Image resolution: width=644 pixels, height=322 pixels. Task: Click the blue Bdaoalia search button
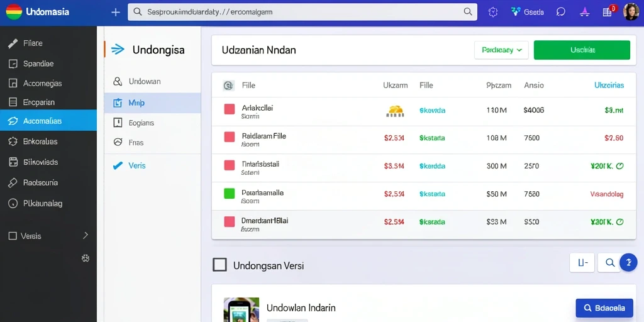point(604,308)
